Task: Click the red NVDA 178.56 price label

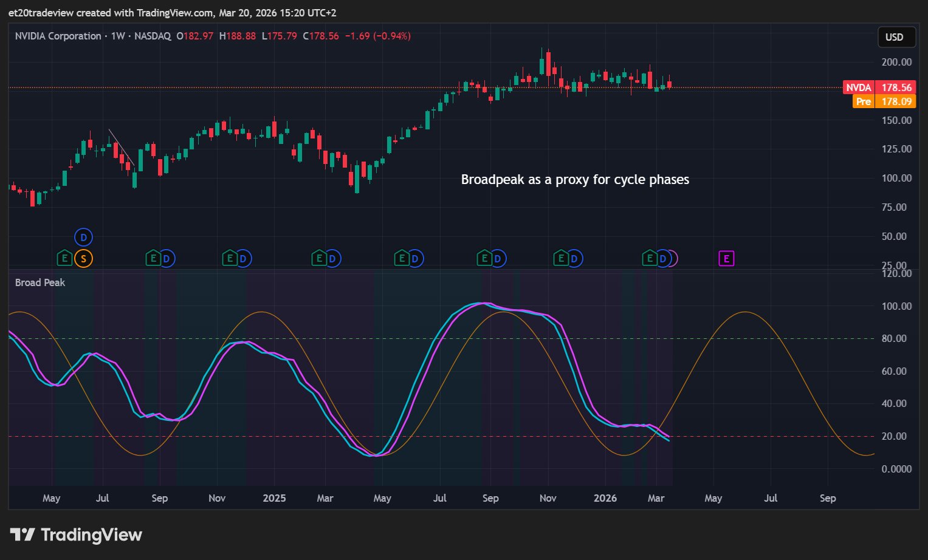Action: tap(879, 87)
